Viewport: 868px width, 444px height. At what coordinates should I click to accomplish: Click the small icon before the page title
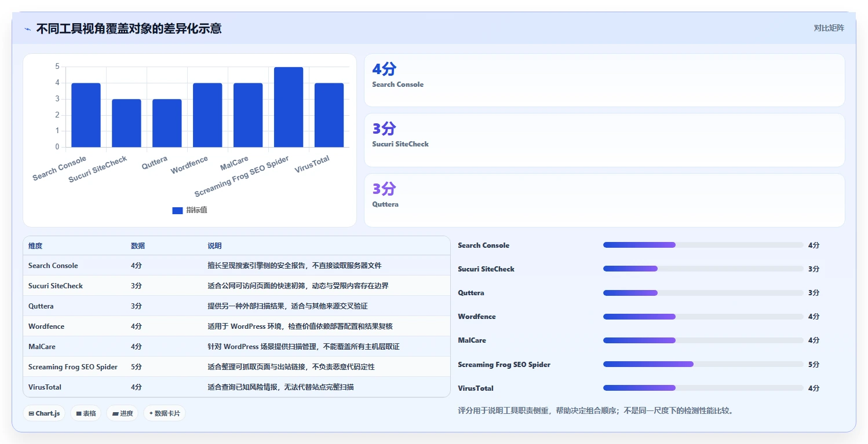(28, 29)
